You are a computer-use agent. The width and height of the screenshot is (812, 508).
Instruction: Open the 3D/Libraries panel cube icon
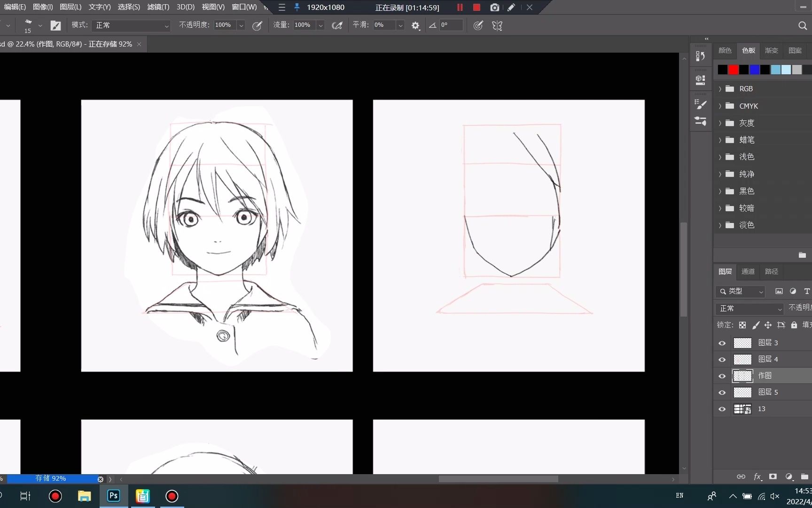tap(700, 79)
